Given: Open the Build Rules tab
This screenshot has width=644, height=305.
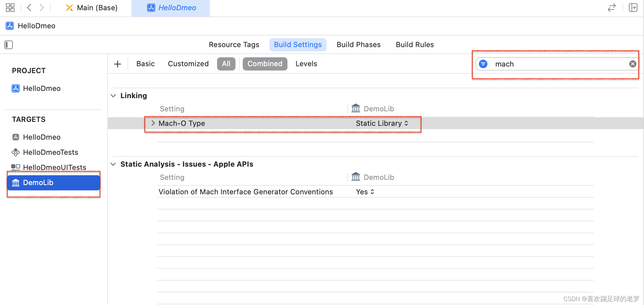Looking at the screenshot, I should point(415,45).
